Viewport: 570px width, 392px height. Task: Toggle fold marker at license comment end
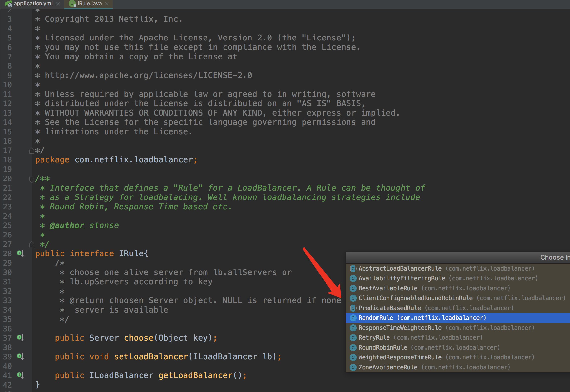click(32, 150)
